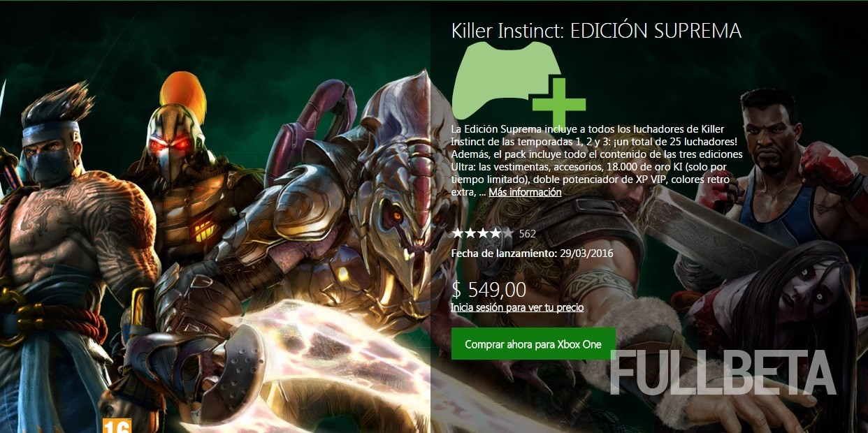Follow Inicia sesión para ver tu precio
This screenshot has height=433, width=868.
(x=517, y=307)
